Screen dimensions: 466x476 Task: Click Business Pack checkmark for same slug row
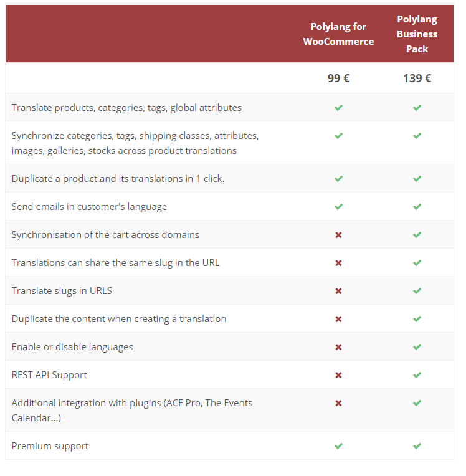coord(417,263)
